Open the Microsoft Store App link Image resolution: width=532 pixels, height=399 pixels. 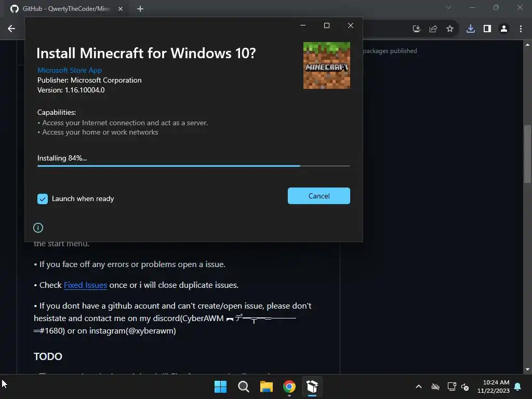(x=70, y=70)
